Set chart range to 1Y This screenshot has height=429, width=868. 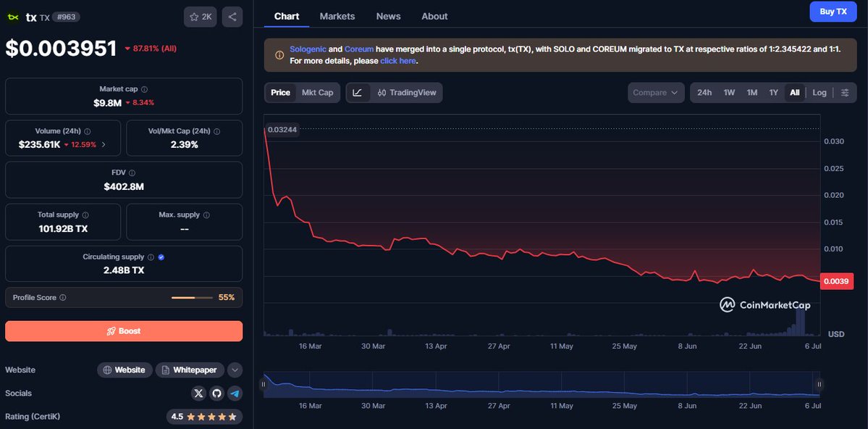pos(773,93)
